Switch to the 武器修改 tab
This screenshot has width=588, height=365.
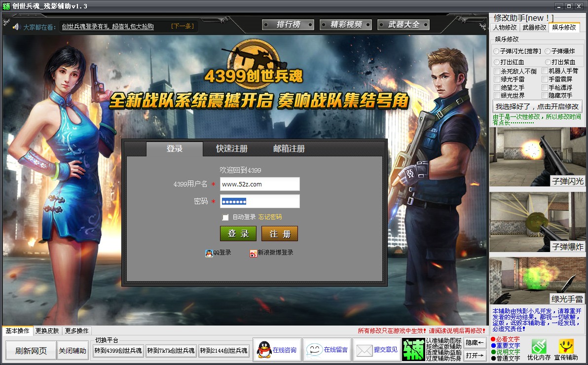[x=534, y=28]
